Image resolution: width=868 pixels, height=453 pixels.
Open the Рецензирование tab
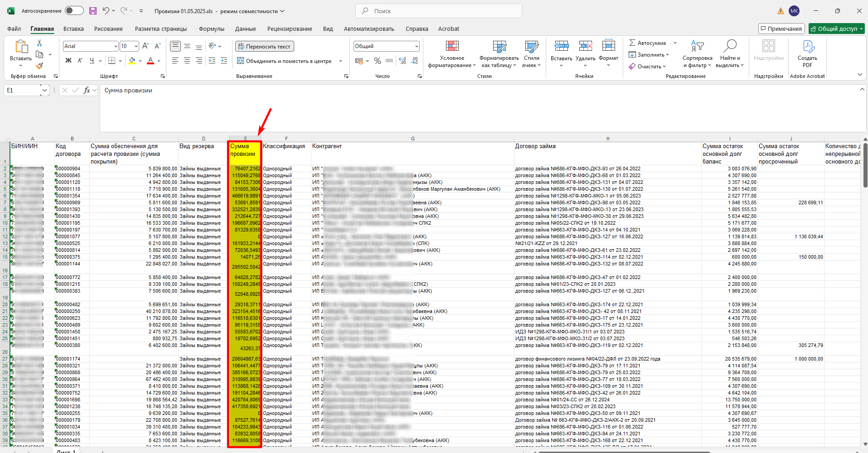(290, 29)
